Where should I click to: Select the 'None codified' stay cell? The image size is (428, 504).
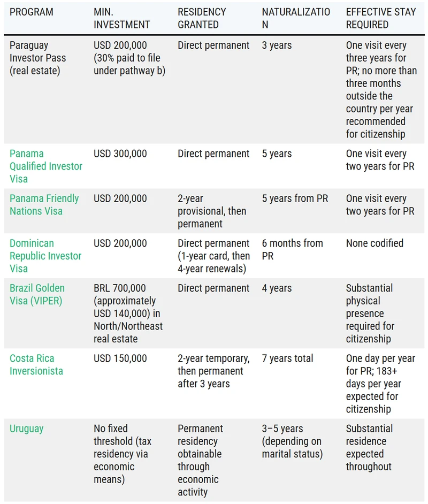pos(374,243)
